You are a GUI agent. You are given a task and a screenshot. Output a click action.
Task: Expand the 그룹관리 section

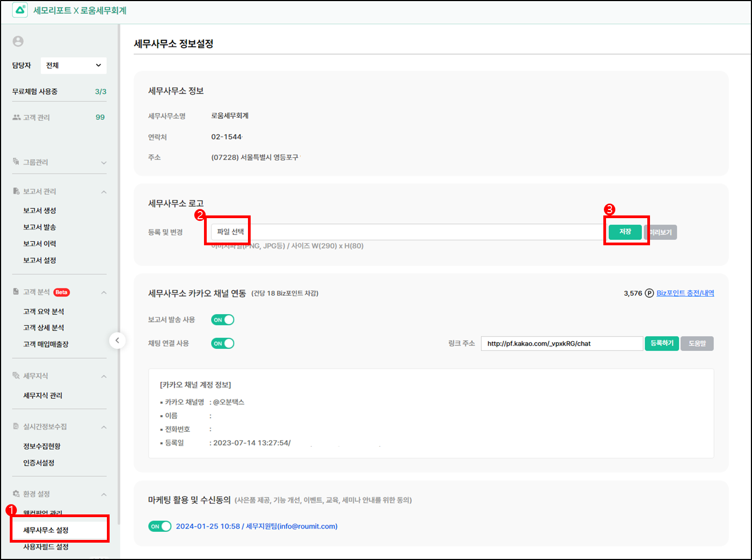point(104,163)
